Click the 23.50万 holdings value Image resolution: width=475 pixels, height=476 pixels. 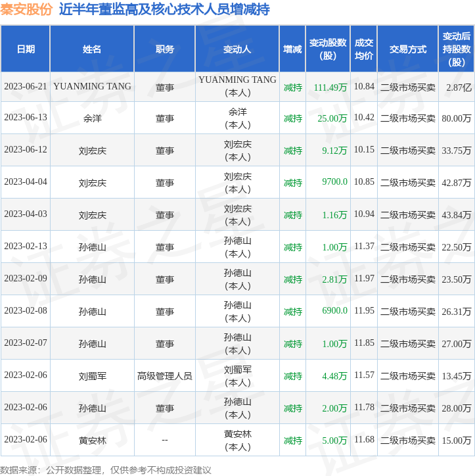(457, 279)
